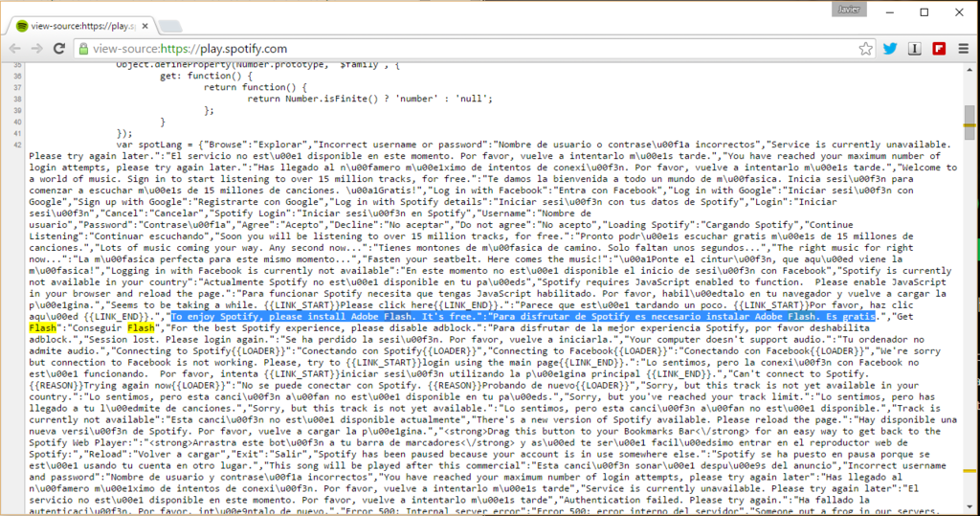Click the browser Forward arrow

[37, 49]
